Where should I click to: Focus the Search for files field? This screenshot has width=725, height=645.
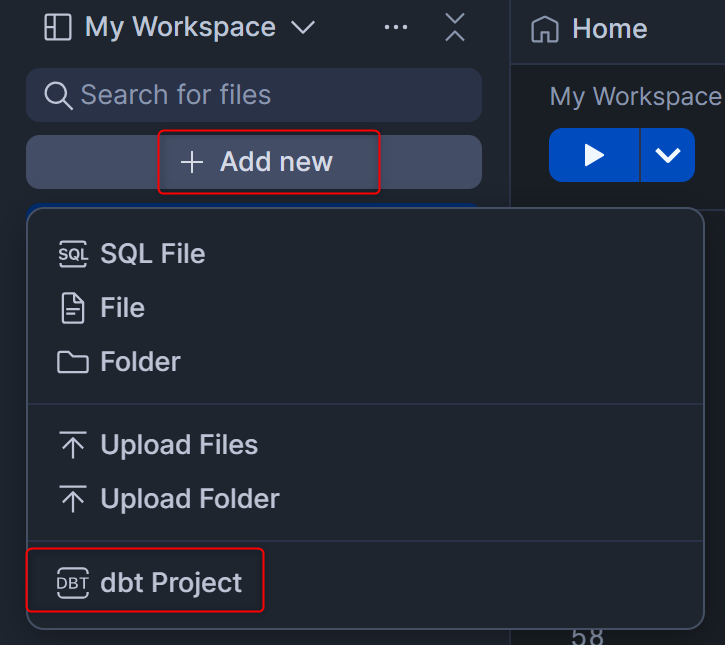click(x=270, y=95)
